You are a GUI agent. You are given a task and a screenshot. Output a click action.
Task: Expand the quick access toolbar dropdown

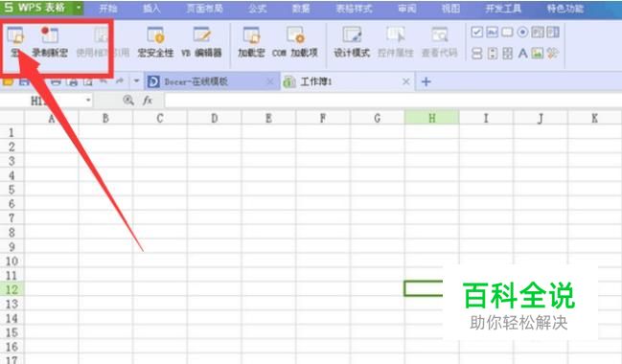click(136, 81)
